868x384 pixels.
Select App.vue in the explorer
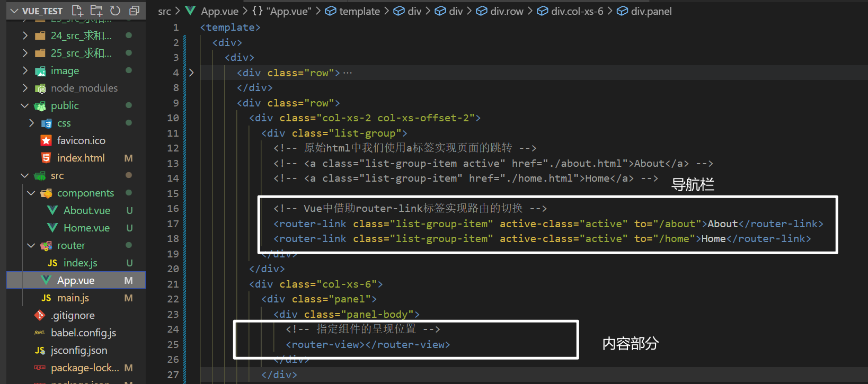tap(76, 280)
